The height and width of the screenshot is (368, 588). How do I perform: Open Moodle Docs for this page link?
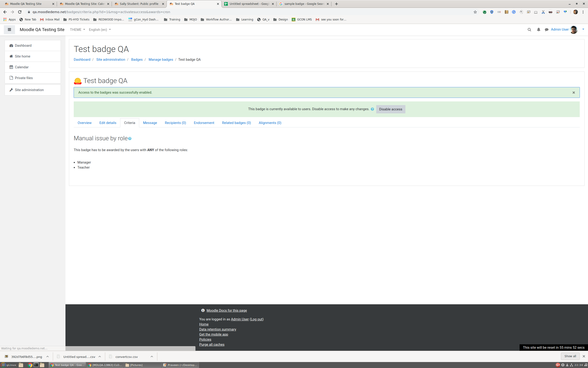[x=226, y=310]
